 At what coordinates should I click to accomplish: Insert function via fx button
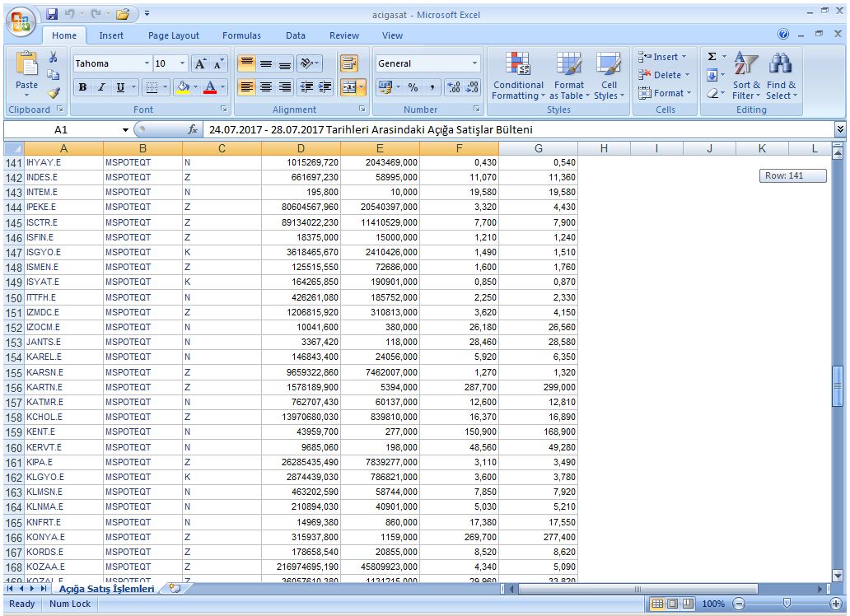coord(193,129)
